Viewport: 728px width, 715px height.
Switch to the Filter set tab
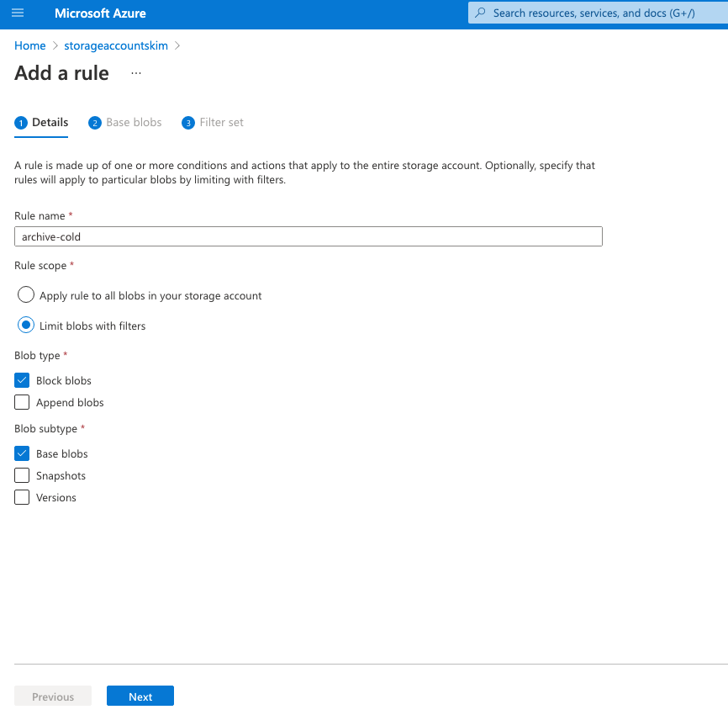click(x=221, y=123)
